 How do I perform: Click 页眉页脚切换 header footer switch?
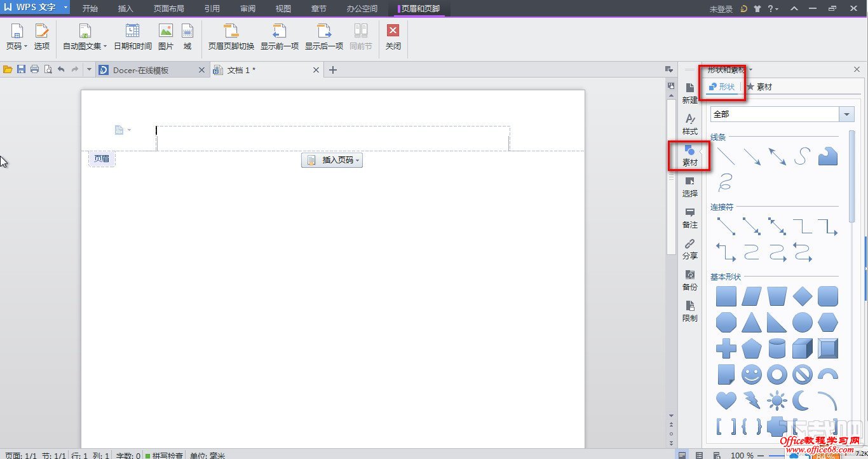pyautogui.click(x=231, y=37)
